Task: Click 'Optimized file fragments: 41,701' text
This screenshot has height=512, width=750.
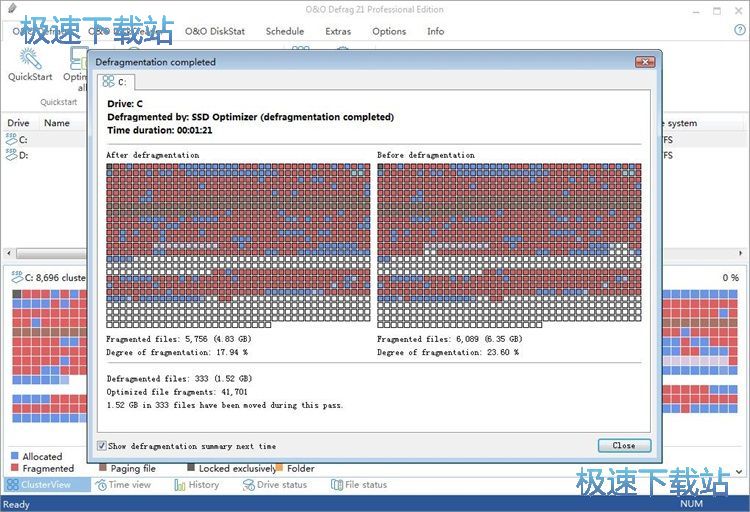Action: coord(177,392)
